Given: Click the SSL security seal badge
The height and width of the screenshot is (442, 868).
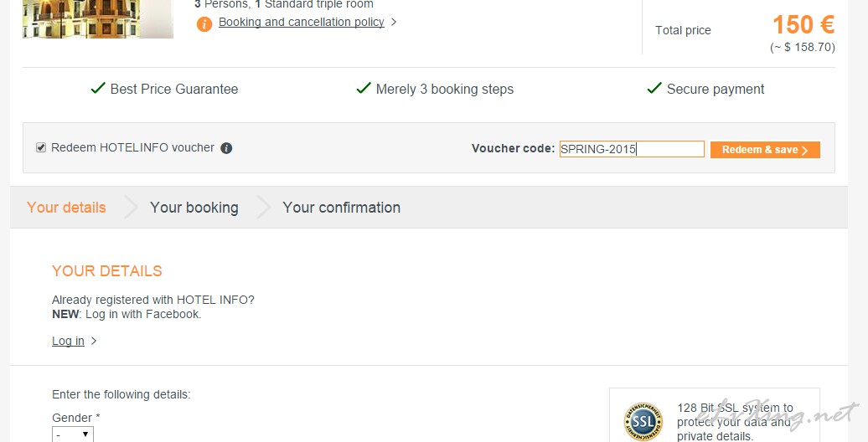Looking at the screenshot, I should click(643, 422).
